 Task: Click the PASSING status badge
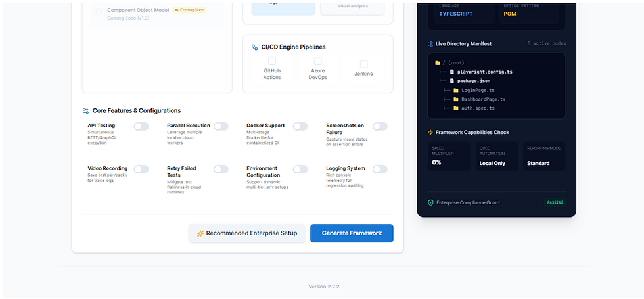[x=555, y=202]
